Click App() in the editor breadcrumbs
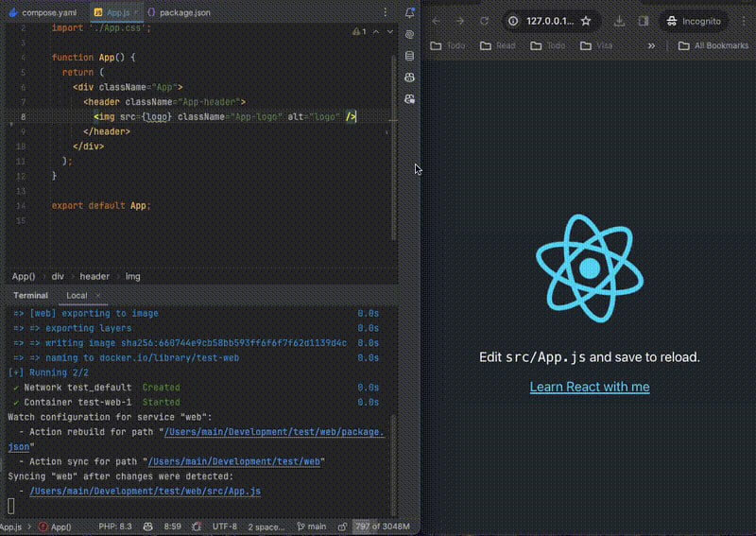 click(23, 276)
